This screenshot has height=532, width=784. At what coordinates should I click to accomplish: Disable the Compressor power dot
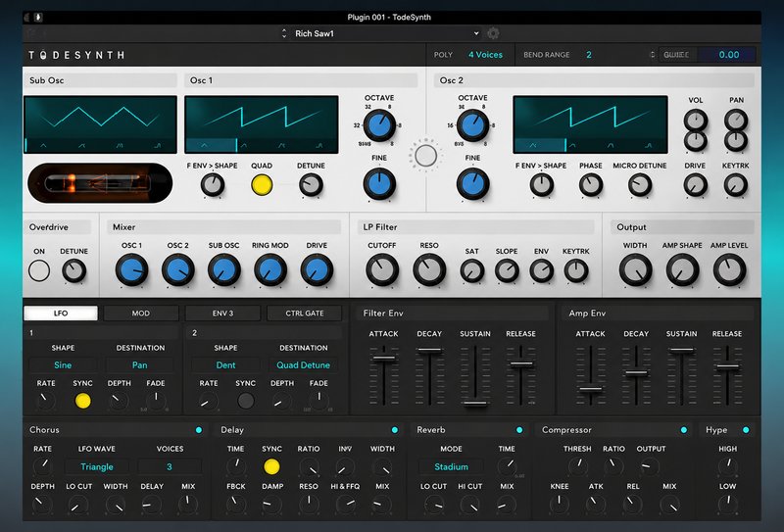pyautogui.click(x=683, y=430)
